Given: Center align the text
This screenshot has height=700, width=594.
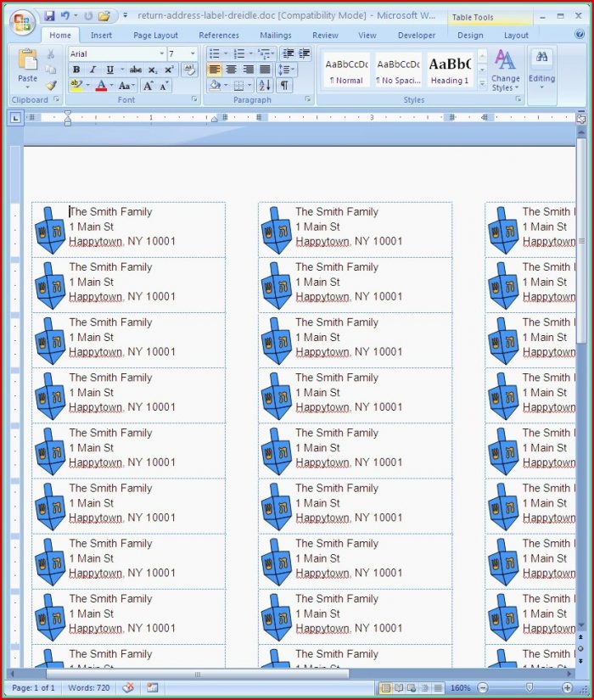Looking at the screenshot, I should pos(232,70).
